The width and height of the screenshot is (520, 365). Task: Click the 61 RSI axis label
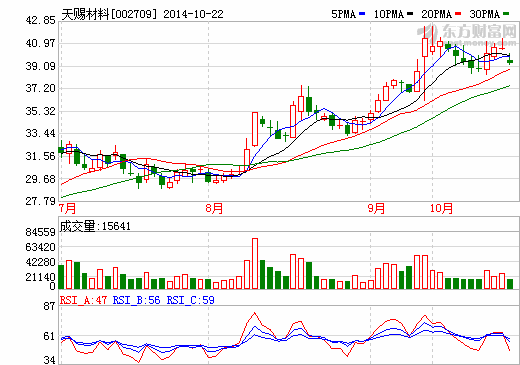[49, 336]
